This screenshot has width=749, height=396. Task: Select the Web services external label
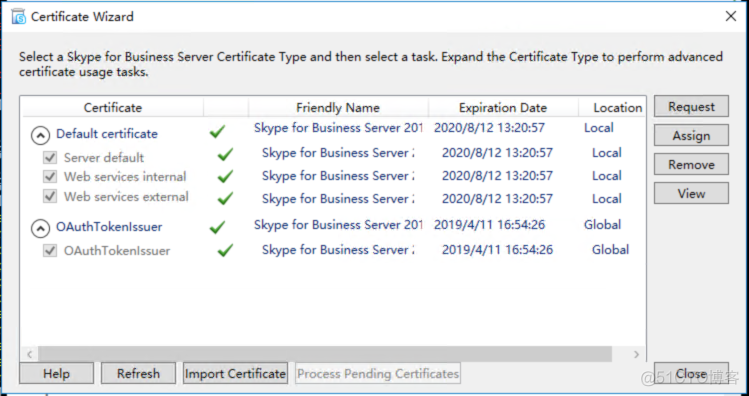click(x=126, y=196)
